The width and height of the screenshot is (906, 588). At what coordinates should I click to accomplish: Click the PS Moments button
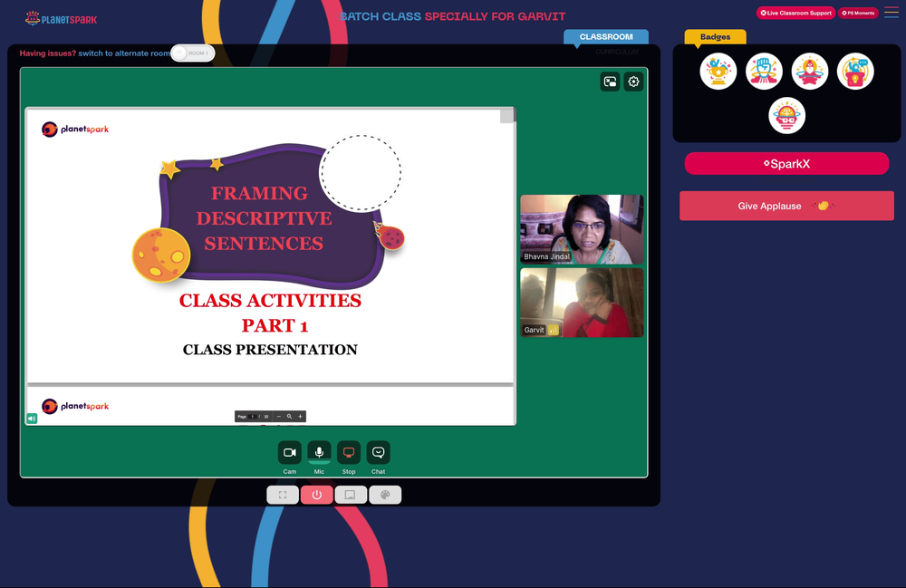point(858,13)
